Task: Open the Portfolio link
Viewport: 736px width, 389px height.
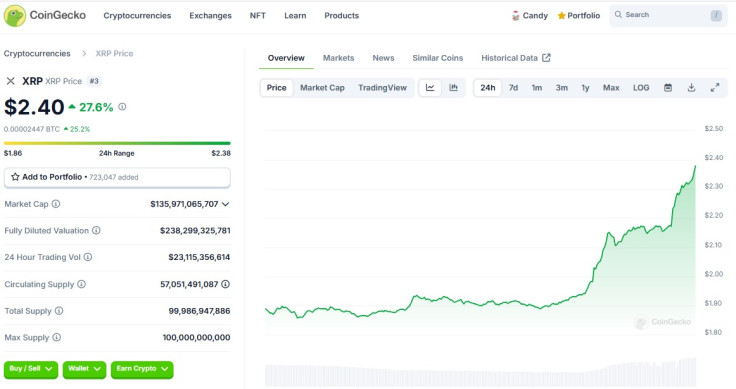Action: [579, 16]
